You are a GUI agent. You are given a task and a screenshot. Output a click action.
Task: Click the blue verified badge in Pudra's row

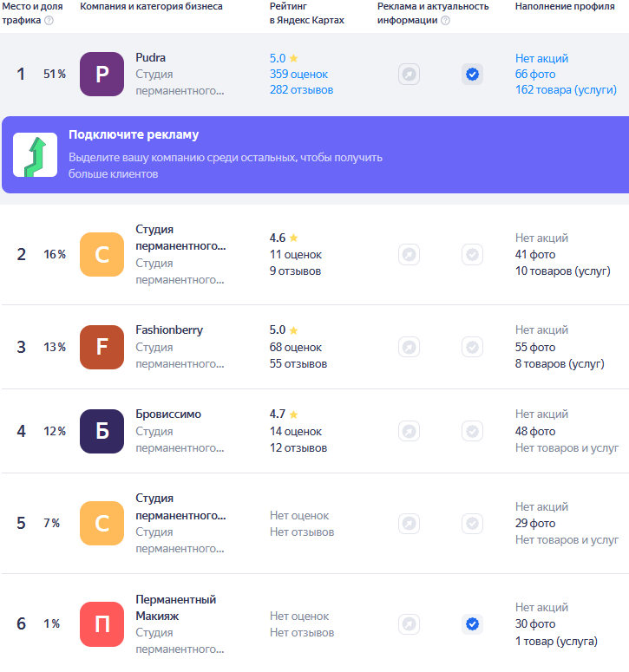(472, 75)
